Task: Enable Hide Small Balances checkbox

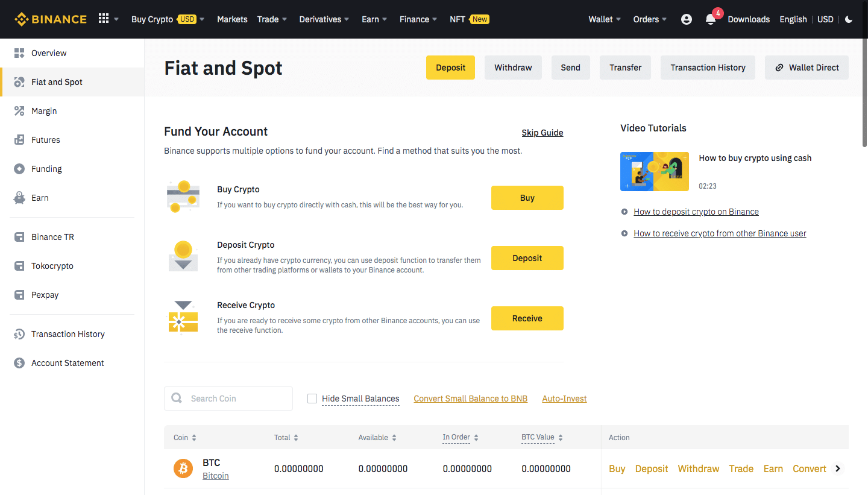Action: tap(312, 399)
